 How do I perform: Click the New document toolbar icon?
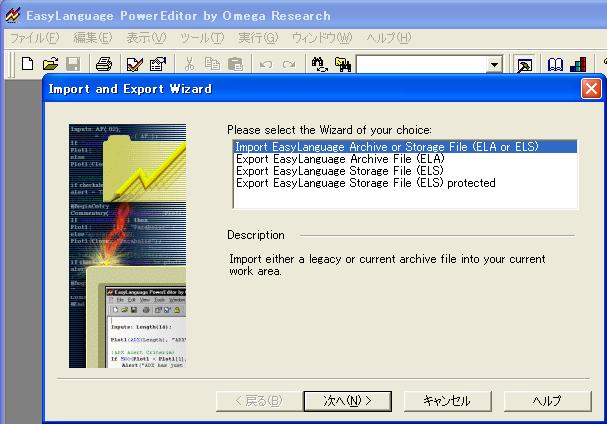click(27, 64)
